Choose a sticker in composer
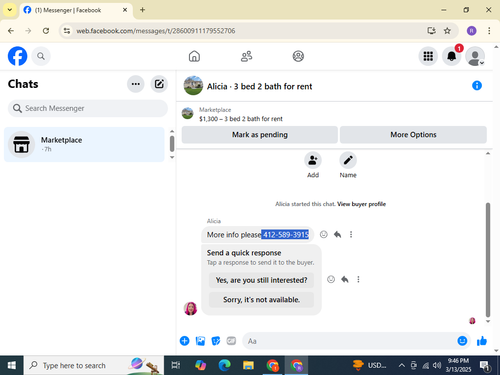The image size is (500, 375). click(216, 341)
